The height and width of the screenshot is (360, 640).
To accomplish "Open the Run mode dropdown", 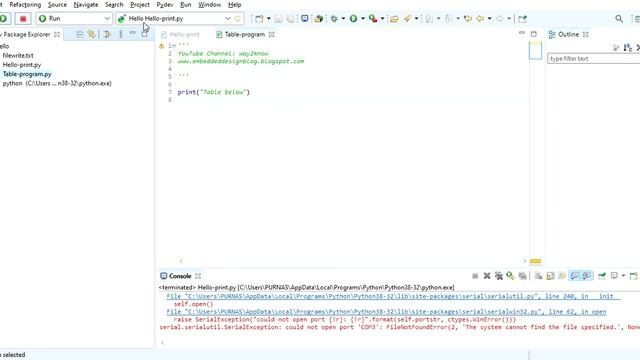I will (74, 18).
